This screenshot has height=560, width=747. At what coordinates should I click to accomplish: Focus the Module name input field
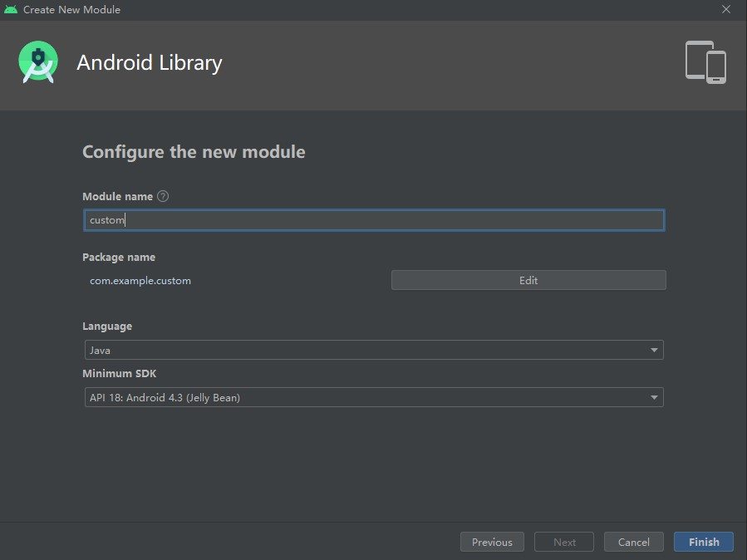coord(374,220)
